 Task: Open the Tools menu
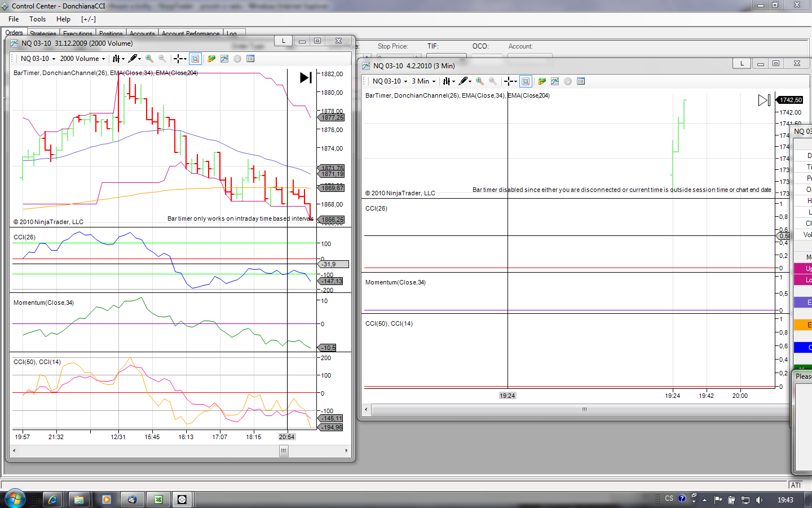pos(38,19)
